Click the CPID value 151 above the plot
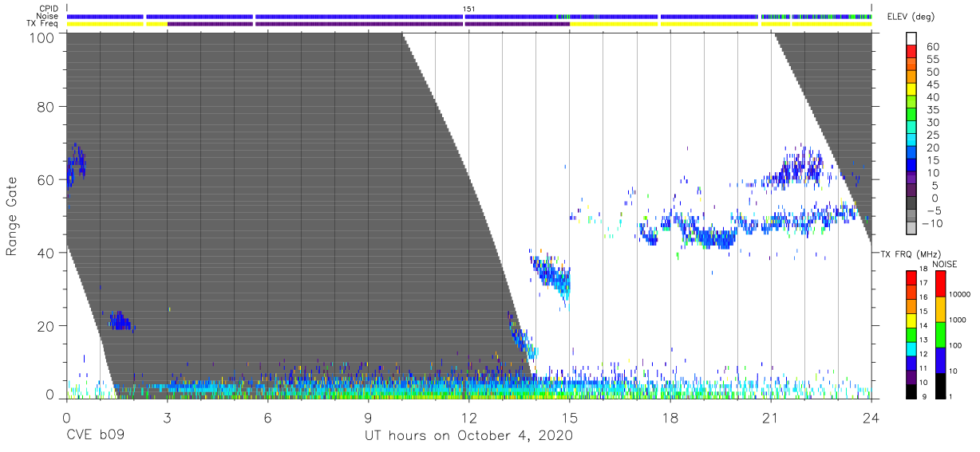Viewport: 980px width, 452px height. point(468,9)
